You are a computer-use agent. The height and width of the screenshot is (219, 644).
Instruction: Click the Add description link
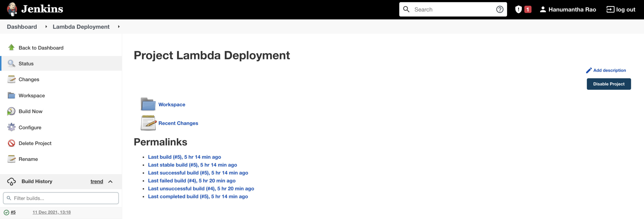point(609,70)
